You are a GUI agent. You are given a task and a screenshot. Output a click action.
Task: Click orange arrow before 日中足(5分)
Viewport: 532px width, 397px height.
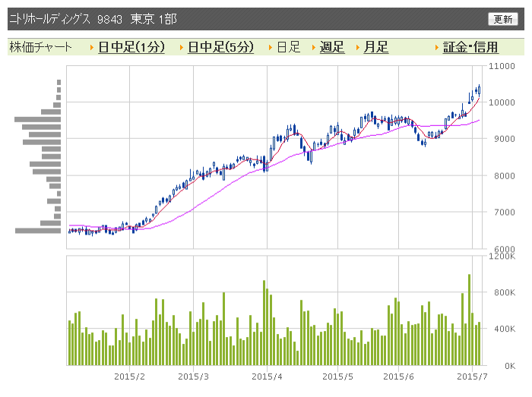click(182, 47)
